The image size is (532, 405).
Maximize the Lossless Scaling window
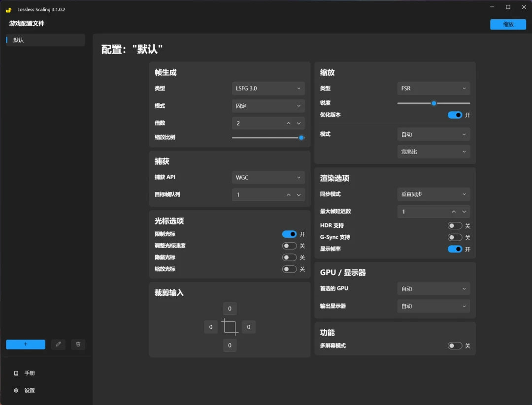508,7
